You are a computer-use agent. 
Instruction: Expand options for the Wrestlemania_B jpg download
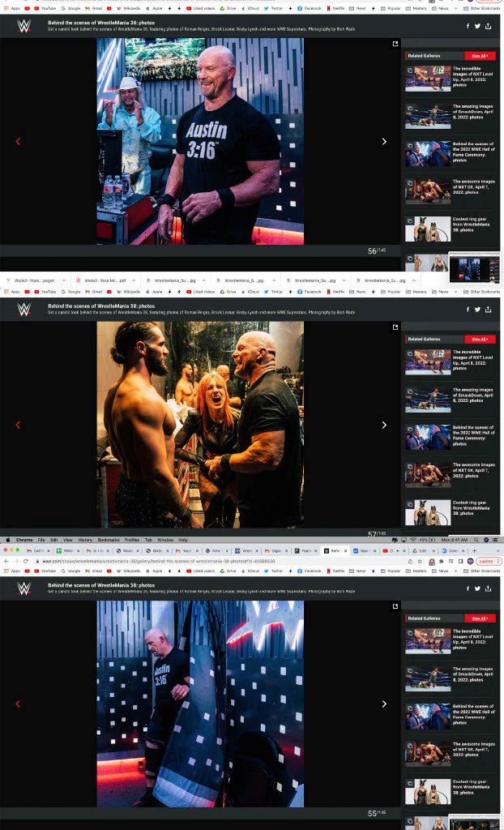[273, 280]
